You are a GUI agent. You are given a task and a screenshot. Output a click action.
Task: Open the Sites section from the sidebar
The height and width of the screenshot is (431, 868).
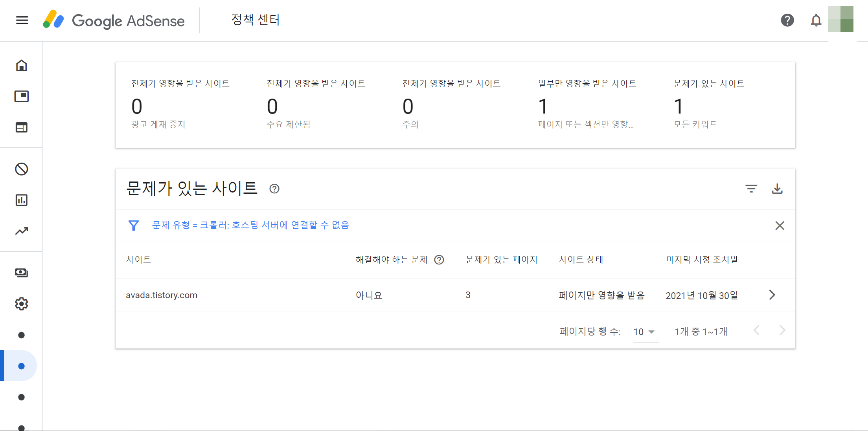22,127
